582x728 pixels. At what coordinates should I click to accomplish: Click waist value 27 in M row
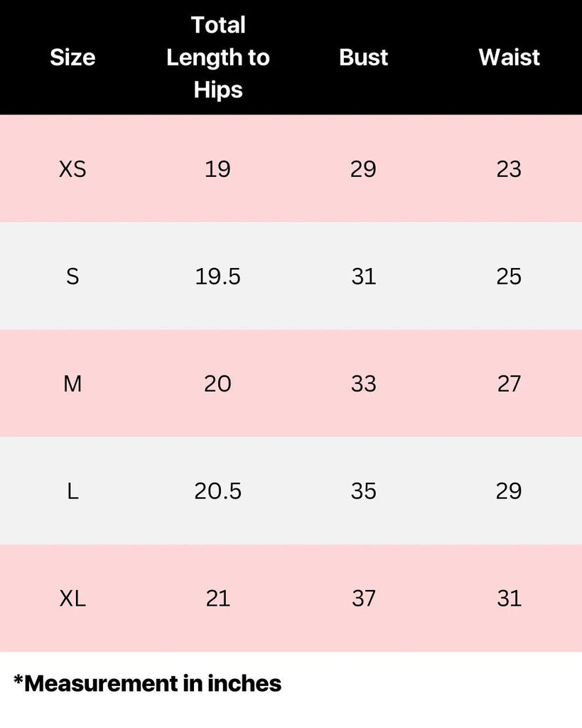pyautogui.click(x=509, y=384)
